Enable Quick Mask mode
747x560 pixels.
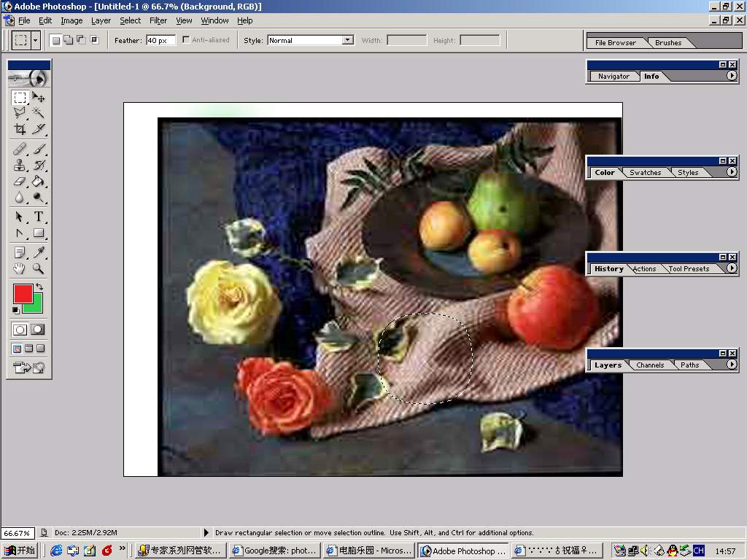coord(38,330)
